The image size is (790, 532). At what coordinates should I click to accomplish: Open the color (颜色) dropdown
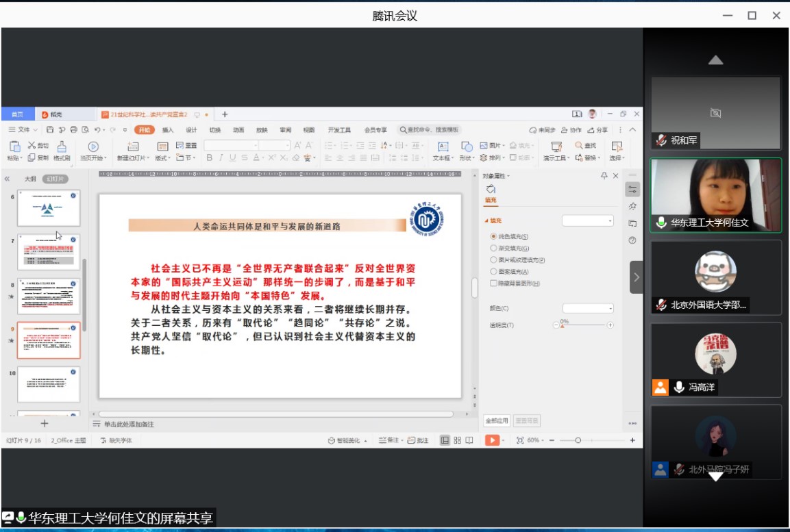click(x=588, y=308)
